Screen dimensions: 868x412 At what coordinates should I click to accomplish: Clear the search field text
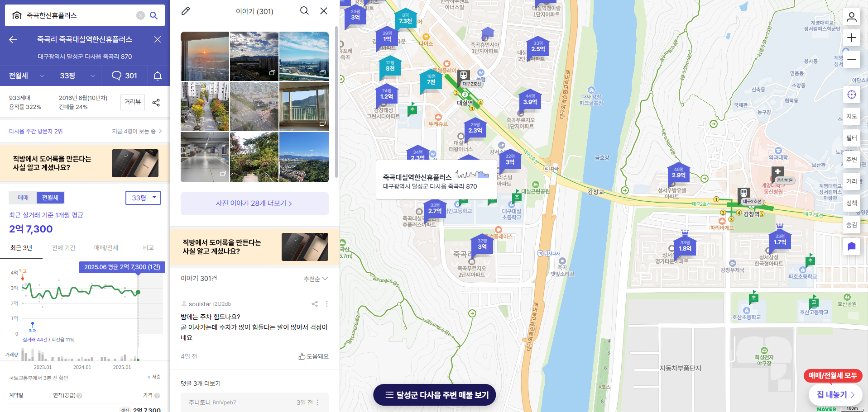click(140, 15)
